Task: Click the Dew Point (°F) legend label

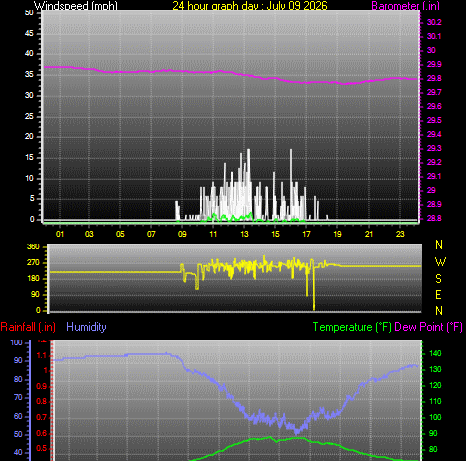Action: point(429,327)
